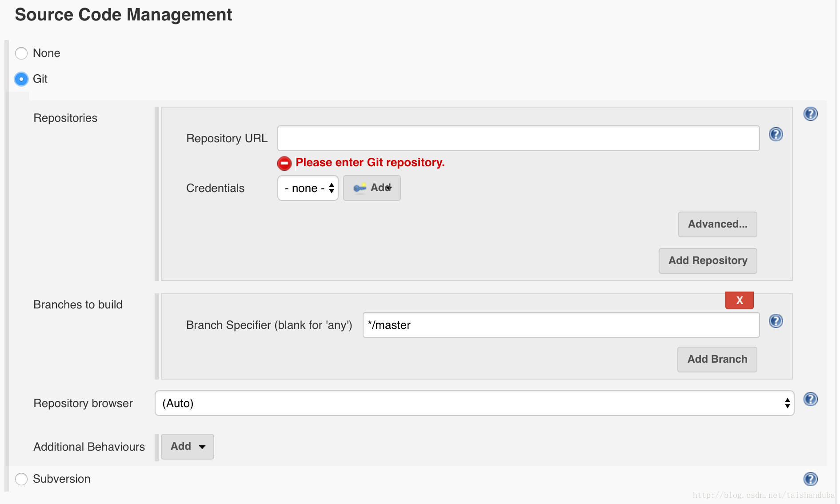Viewport: 840px width, 504px height.
Task: Click the 'Please enter Git repository.' error text
Action: tap(370, 163)
